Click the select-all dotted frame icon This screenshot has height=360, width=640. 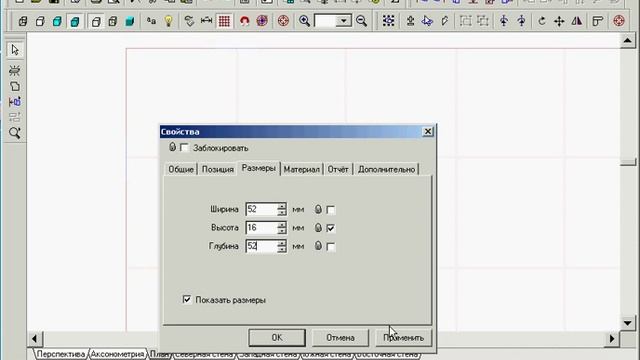(389, 21)
